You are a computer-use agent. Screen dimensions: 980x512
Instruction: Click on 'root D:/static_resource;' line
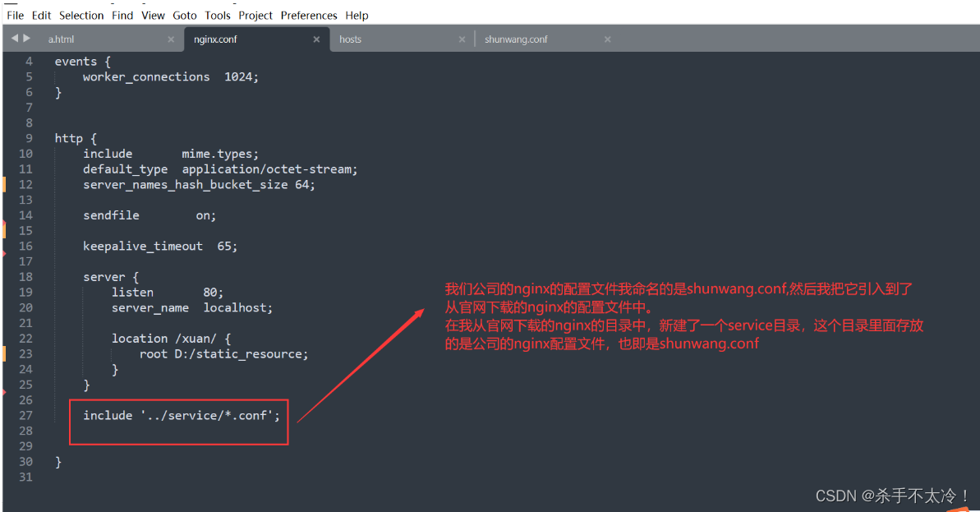tap(223, 354)
